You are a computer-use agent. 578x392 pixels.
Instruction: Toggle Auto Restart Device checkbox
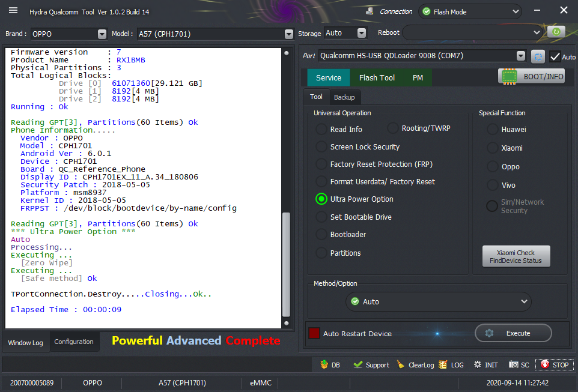(x=314, y=333)
